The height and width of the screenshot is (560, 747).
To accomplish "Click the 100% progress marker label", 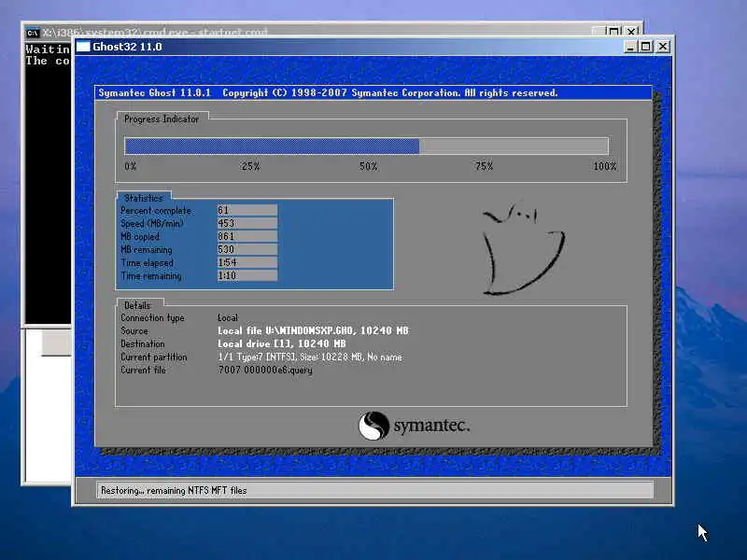I will click(x=604, y=166).
